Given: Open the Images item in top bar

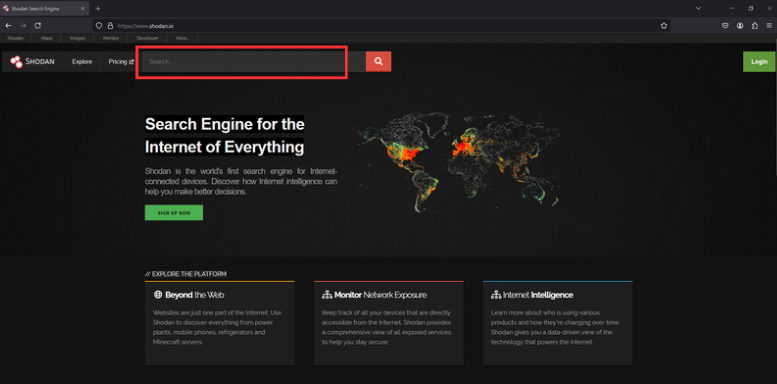Looking at the screenshot, I should [77, 38].
